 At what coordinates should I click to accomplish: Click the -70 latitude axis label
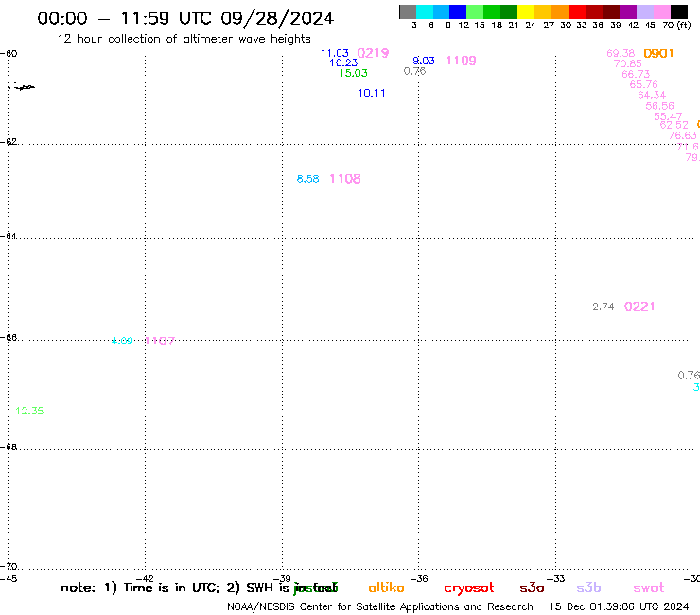pyautogui.click(x=9, y=567)
